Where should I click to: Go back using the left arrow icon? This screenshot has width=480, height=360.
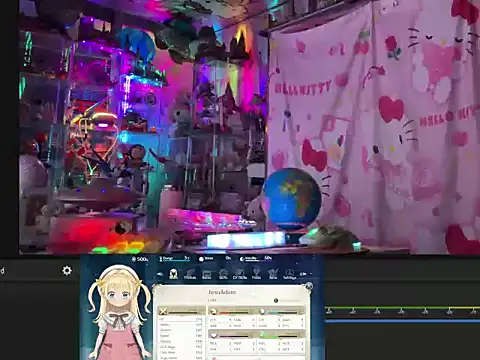coord(160,274)
